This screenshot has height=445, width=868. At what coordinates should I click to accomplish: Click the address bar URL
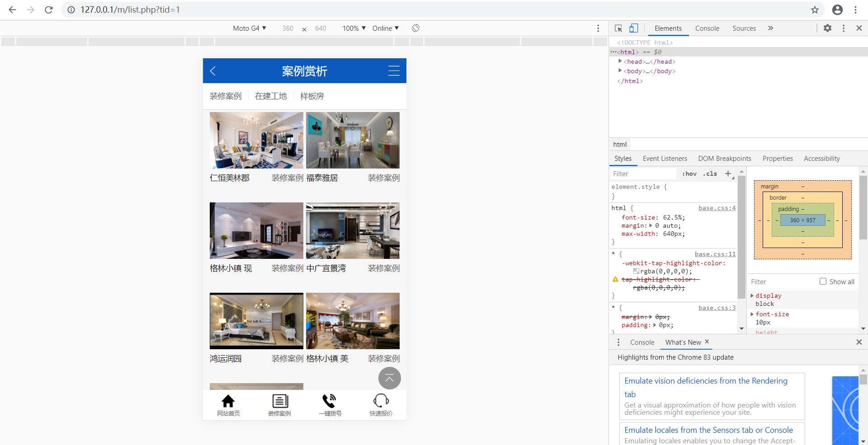pos(130,9)
